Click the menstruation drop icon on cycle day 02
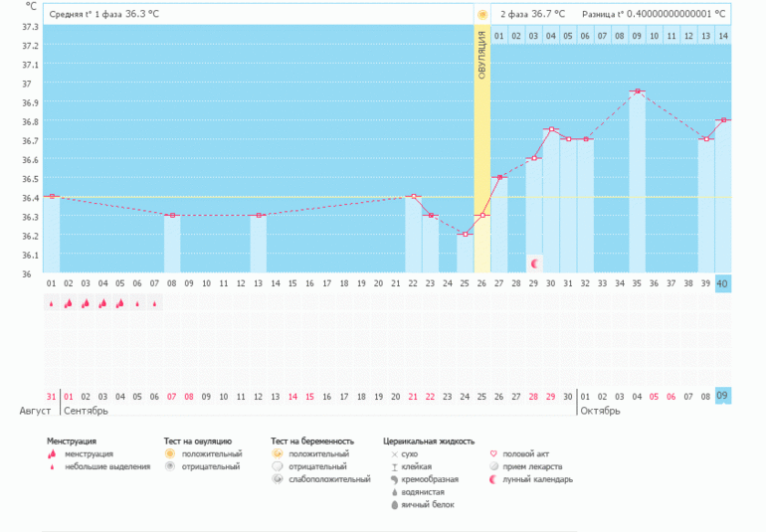This screenshot has width=766, height=532. point(68,304)
